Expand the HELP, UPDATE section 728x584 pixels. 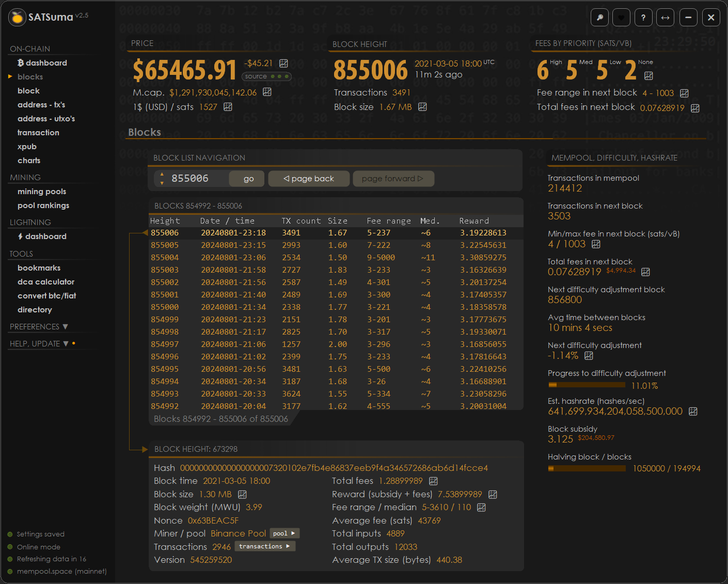tap(39, 344)
